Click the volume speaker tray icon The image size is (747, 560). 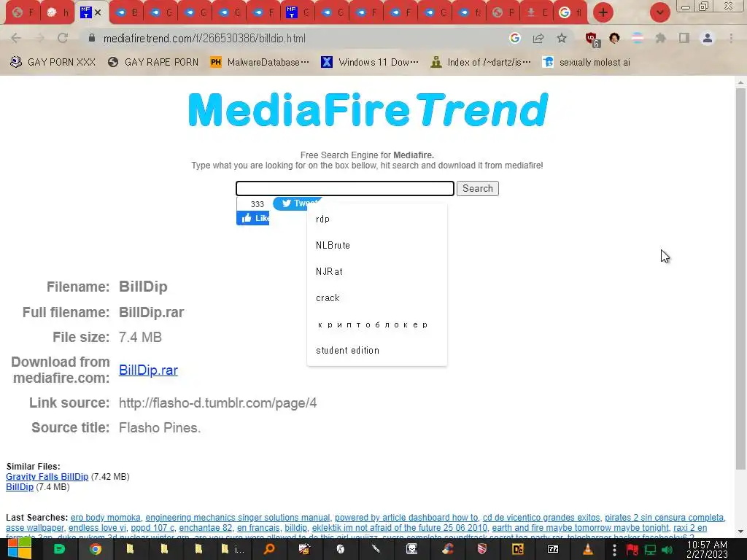(x=667, y=550)
